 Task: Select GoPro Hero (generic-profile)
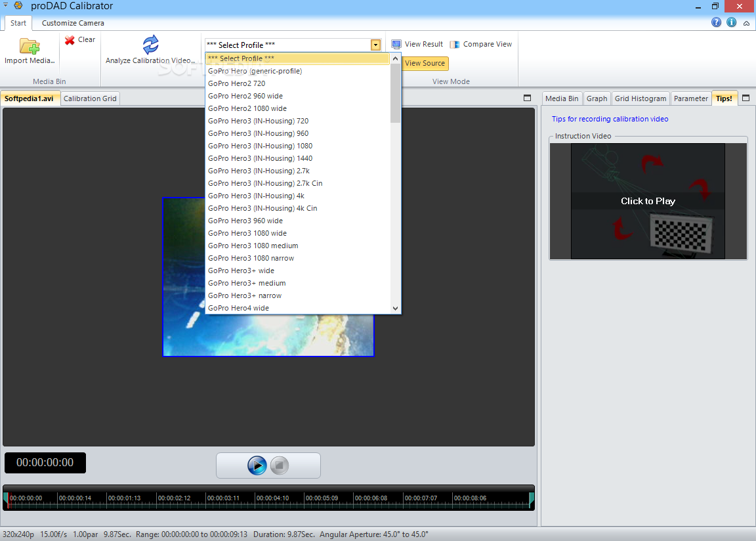(297, 71)
